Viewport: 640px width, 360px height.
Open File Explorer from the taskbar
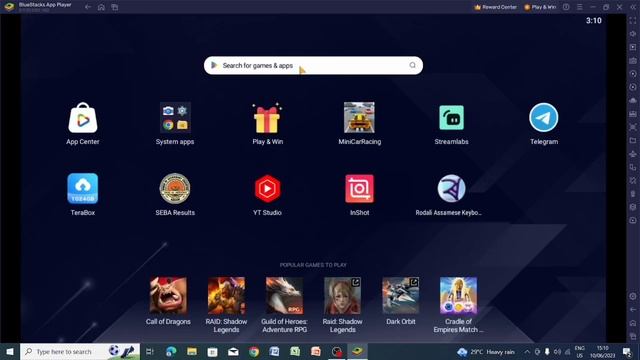pos(192,351)
